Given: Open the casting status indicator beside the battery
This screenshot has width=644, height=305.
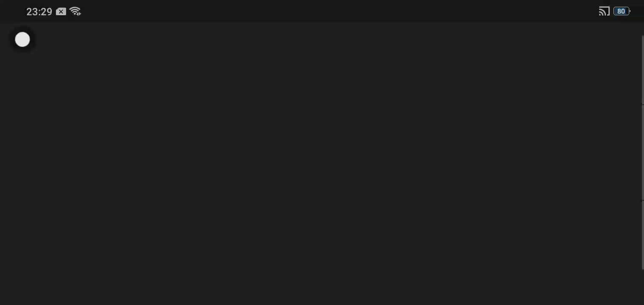Looking at the screenshot, I should coord(604,11).
